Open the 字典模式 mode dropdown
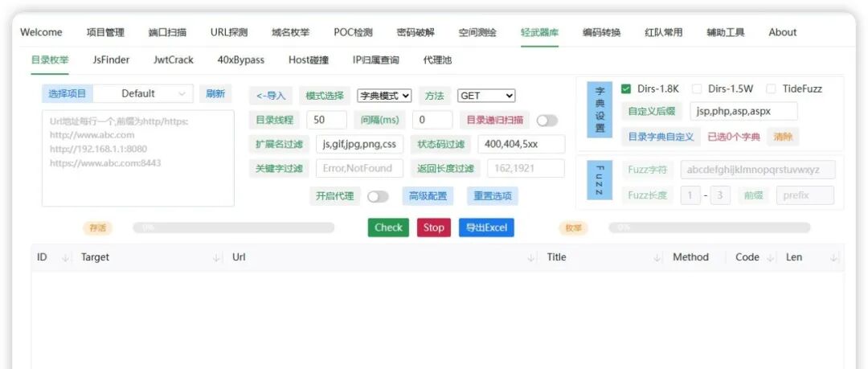868x369 pixels. click(384, 96)
